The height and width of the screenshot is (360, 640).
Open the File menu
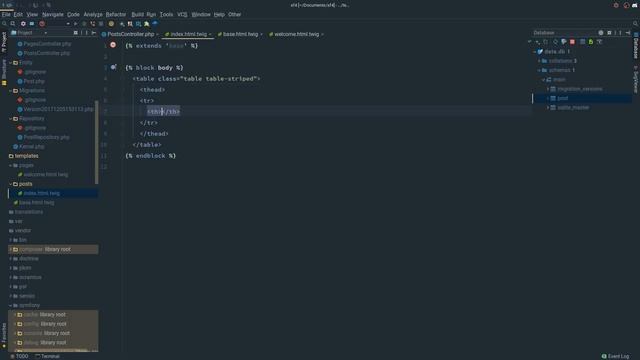[6, 14]
